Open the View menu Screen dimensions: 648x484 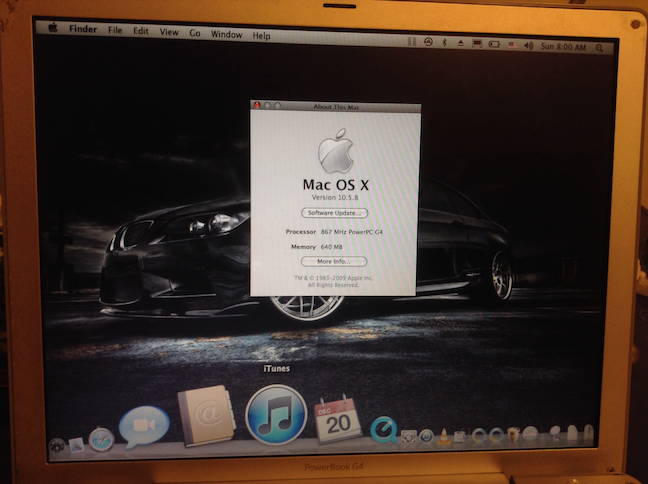169,32
